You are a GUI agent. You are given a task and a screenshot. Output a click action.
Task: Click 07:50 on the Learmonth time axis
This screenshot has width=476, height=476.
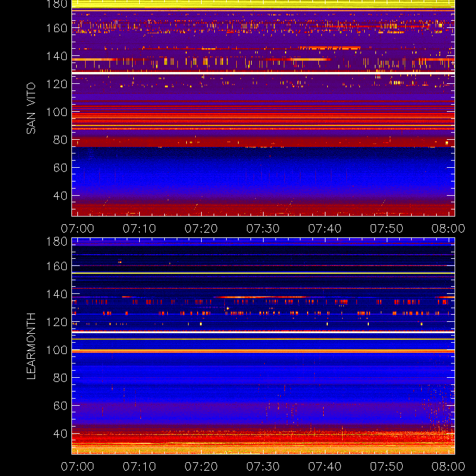click(x=387, y=466)
